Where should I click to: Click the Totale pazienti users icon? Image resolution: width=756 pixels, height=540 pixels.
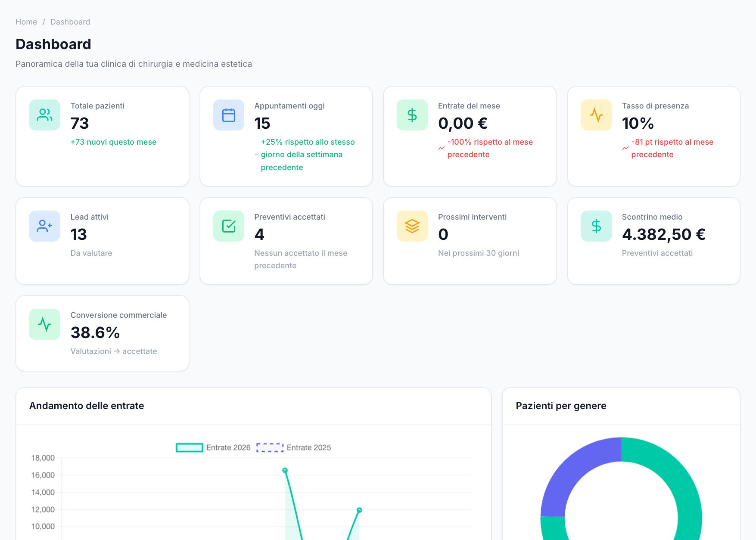tap(44, 115)
